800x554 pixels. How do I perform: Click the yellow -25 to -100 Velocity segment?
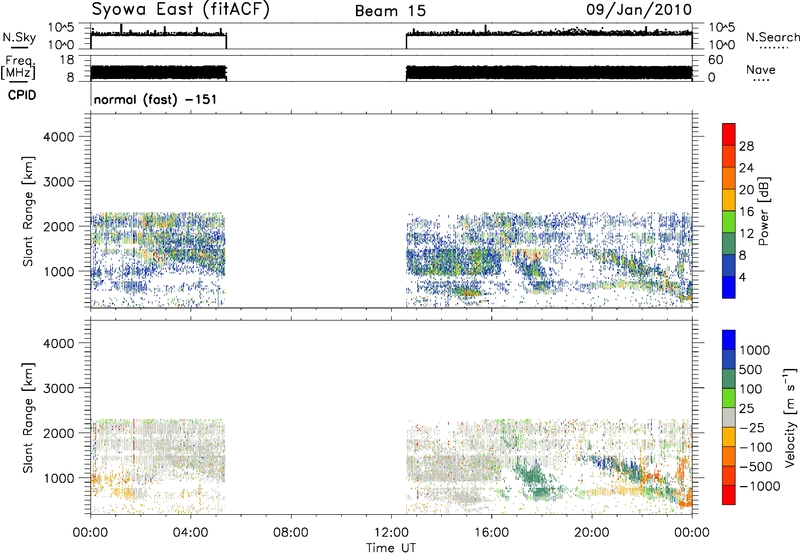coord(729,437)
